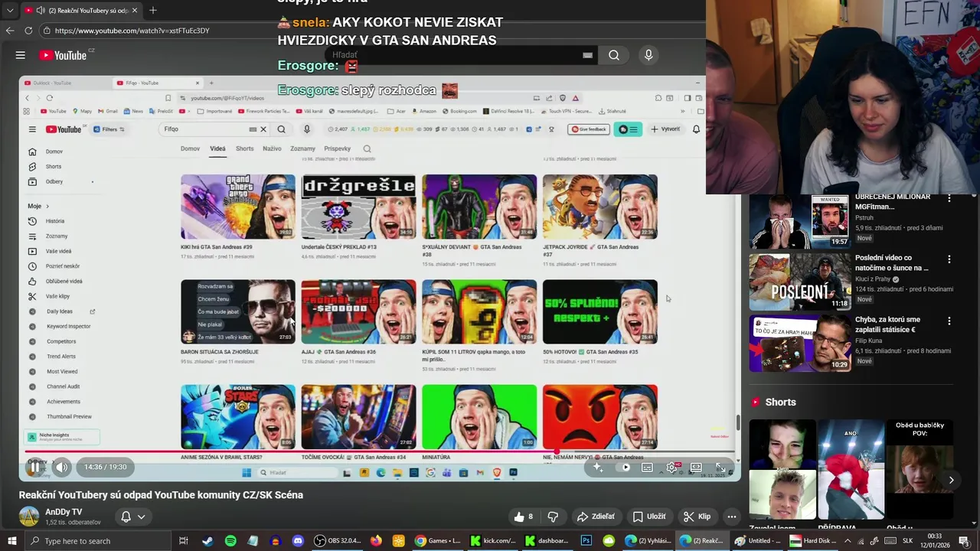The width and height of the screenshot is (980, 551).
Task: Open AnDDy TV channel avatar
Action: tap(29, 517)
